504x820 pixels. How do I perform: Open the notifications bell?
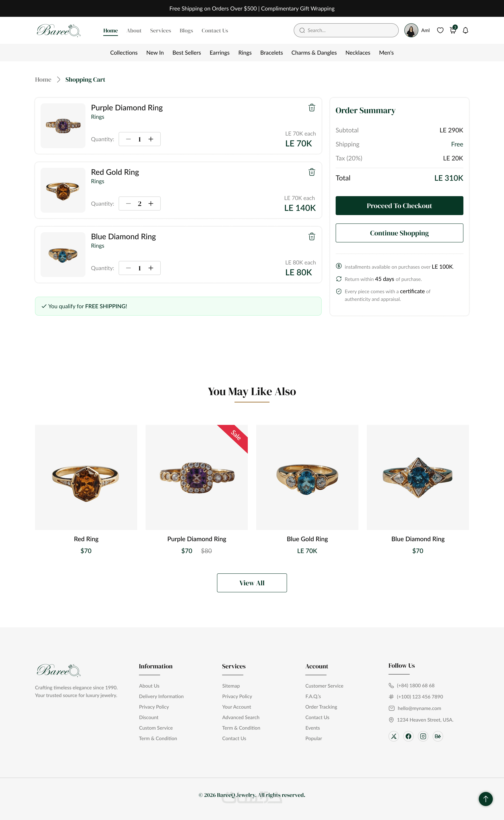tap(465, 30)
